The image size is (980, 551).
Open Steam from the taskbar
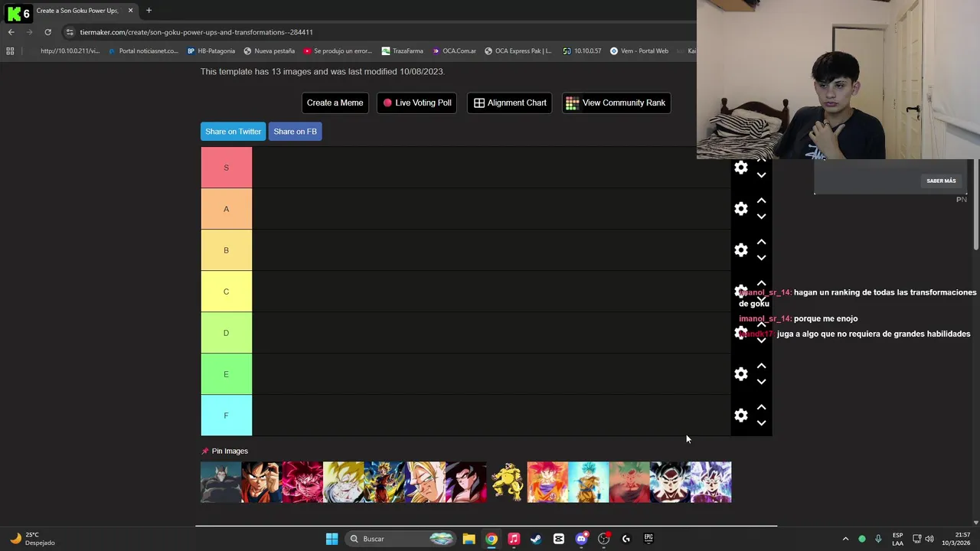click(x=536, y=539)
